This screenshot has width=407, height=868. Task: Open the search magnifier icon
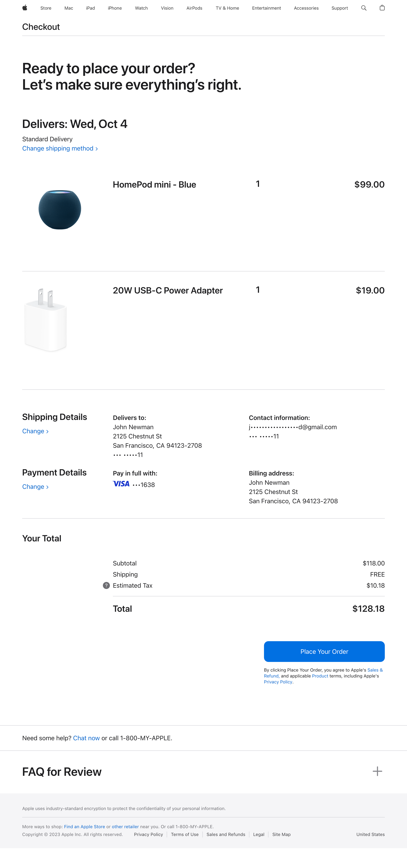364,8
